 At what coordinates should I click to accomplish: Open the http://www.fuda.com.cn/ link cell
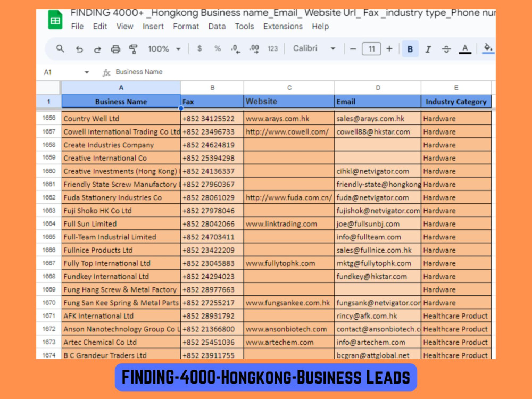289,197
